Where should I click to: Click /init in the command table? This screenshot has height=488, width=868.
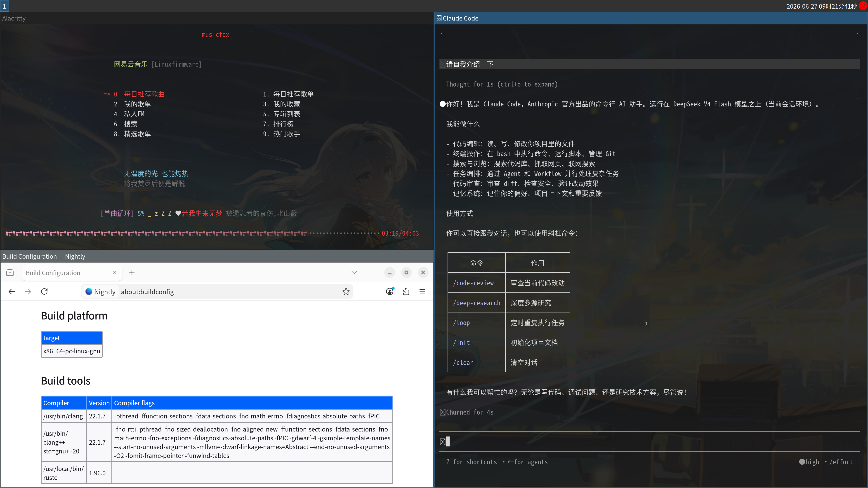[461, 343]
